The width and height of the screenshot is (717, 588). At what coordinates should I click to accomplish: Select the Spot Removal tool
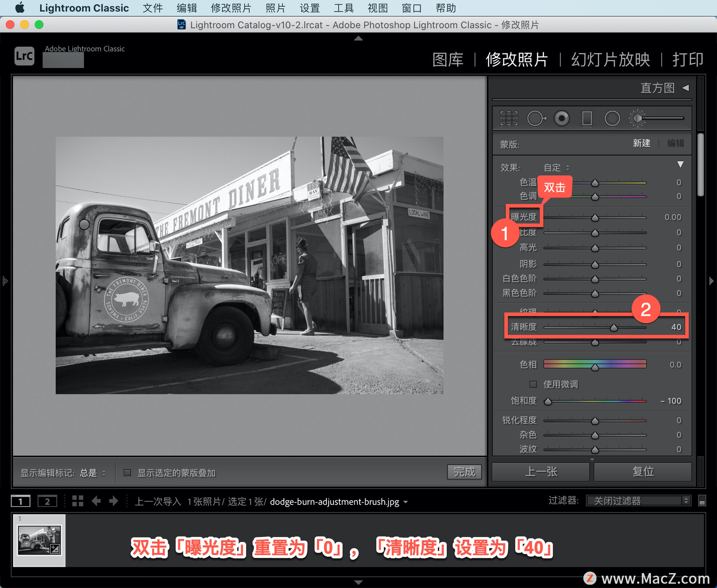click(537, 119)
